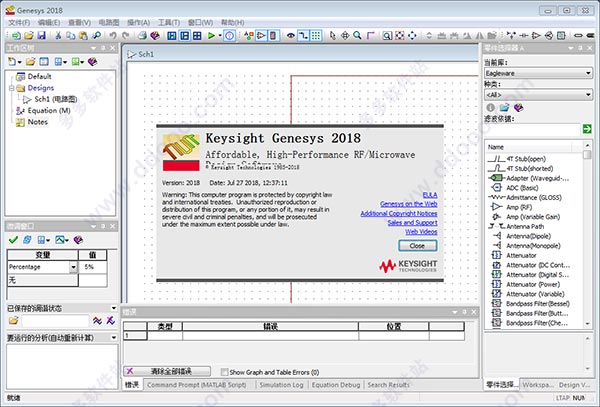
Task: Expand the analyses to run dropdown arrow
Action: pos(114,337)
